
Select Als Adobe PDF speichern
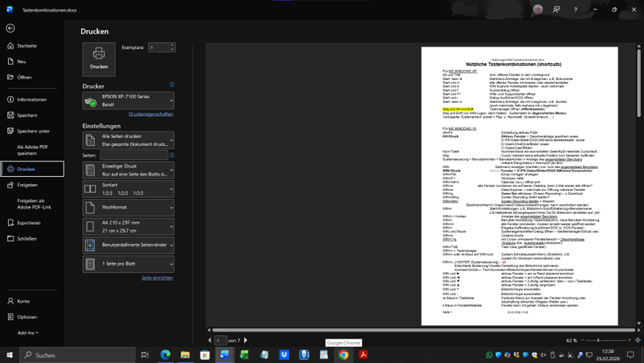coord(32,150)
